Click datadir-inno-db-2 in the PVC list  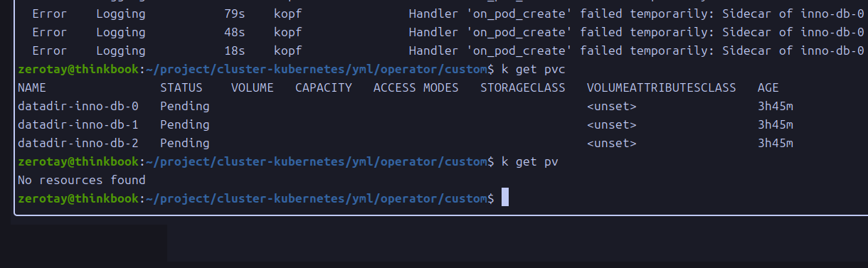78,143
